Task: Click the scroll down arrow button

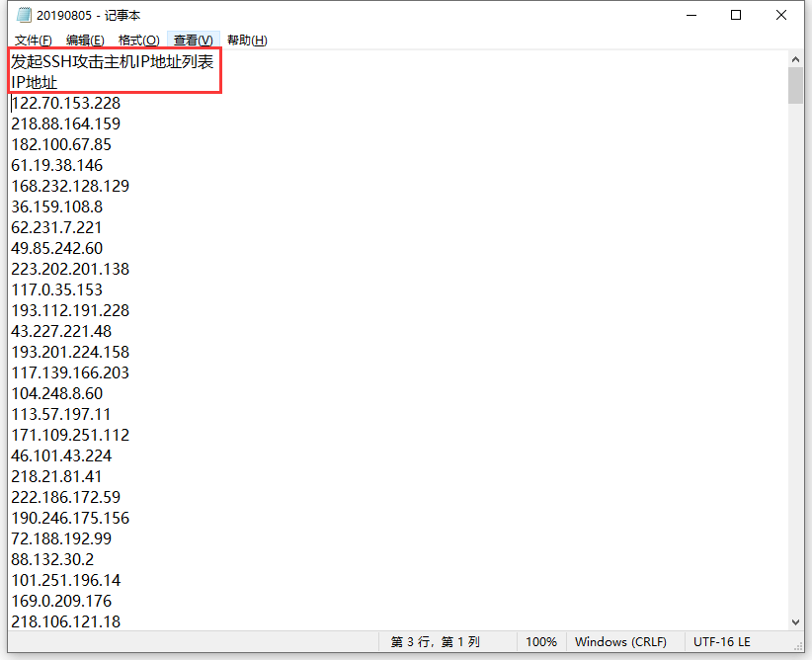Action: click(x=795, y=621)
